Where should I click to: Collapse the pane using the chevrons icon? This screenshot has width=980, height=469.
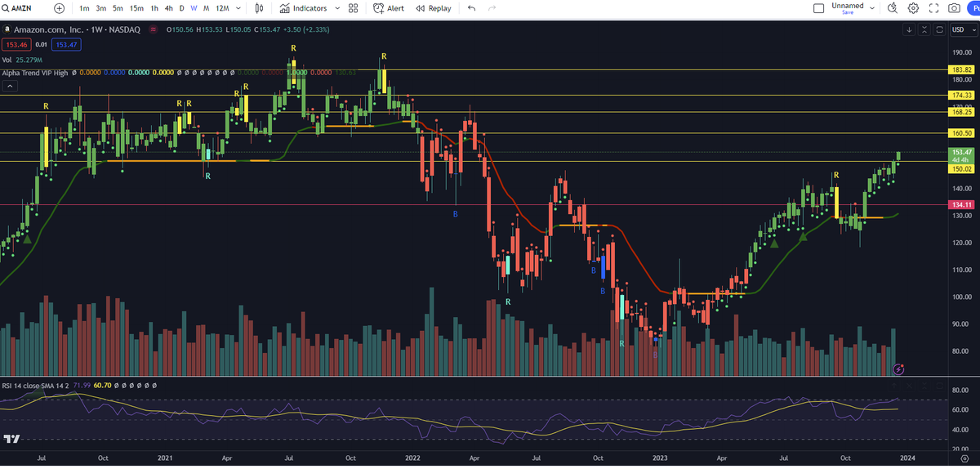pyautogui.click(x=924, y=30)
